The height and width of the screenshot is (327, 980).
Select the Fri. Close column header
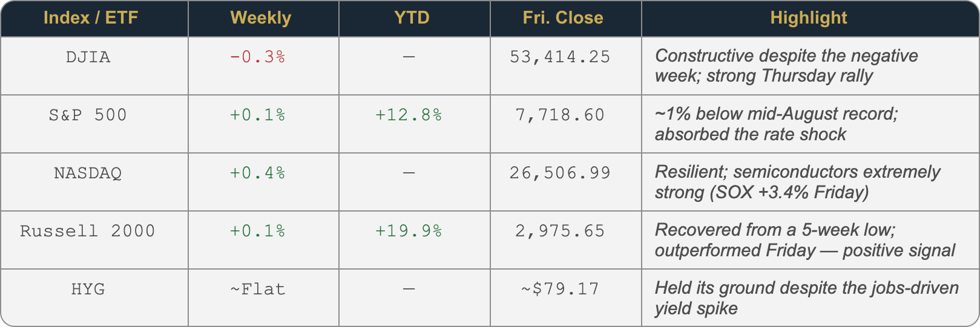tap(563, 18)
